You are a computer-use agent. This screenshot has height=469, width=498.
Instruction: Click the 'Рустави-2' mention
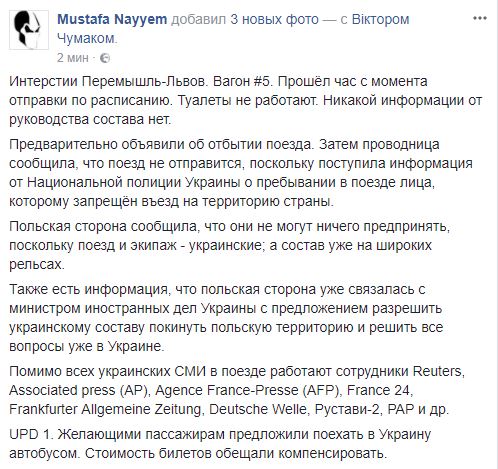coord(347,409)
